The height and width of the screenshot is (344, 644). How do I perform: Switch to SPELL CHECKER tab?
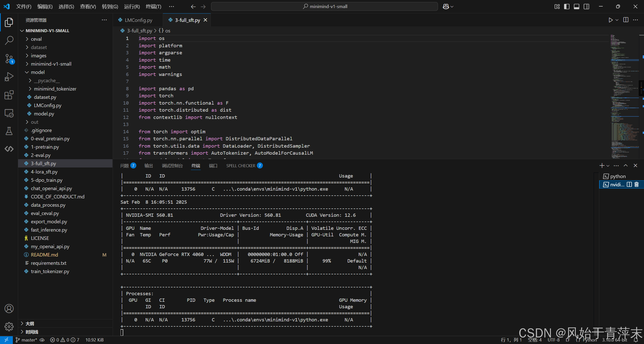pos(244,165)
